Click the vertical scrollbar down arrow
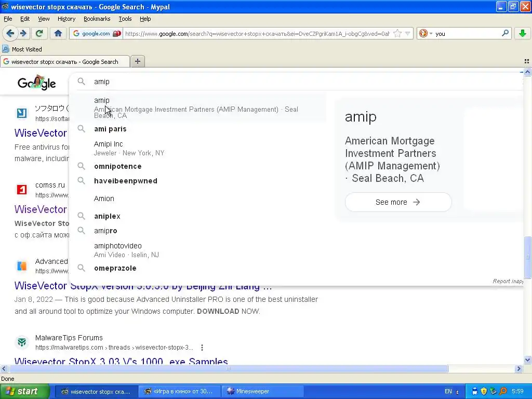This screenshot has width=532, height=399. 527,361
